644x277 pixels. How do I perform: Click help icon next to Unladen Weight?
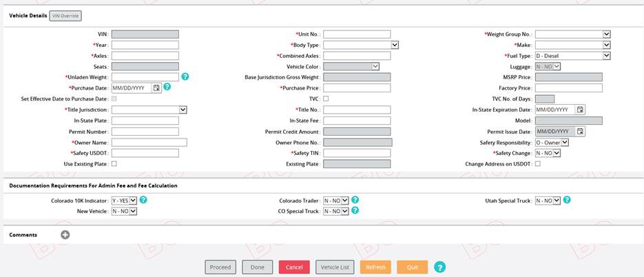click(185, 77)
